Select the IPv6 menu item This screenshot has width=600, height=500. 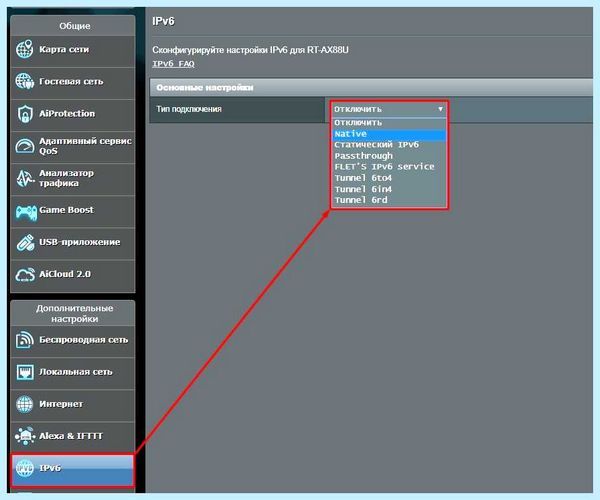pyautogui.click(x=73, y=470)
